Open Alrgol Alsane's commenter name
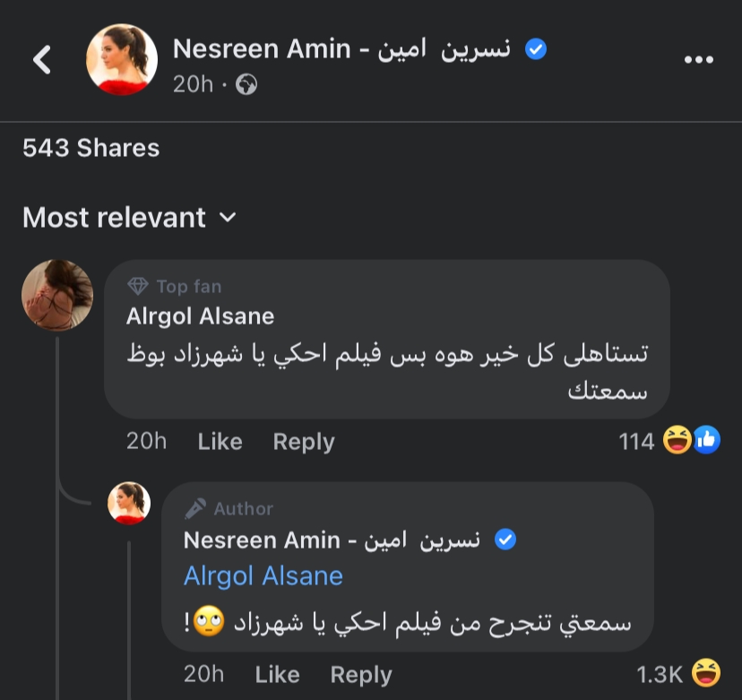This screenshot has width=742, height=700. click(x=200, y=315)
